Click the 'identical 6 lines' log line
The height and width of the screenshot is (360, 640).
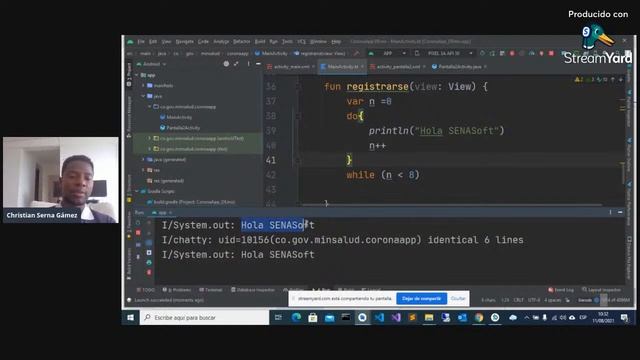click(x=342, y=240)
